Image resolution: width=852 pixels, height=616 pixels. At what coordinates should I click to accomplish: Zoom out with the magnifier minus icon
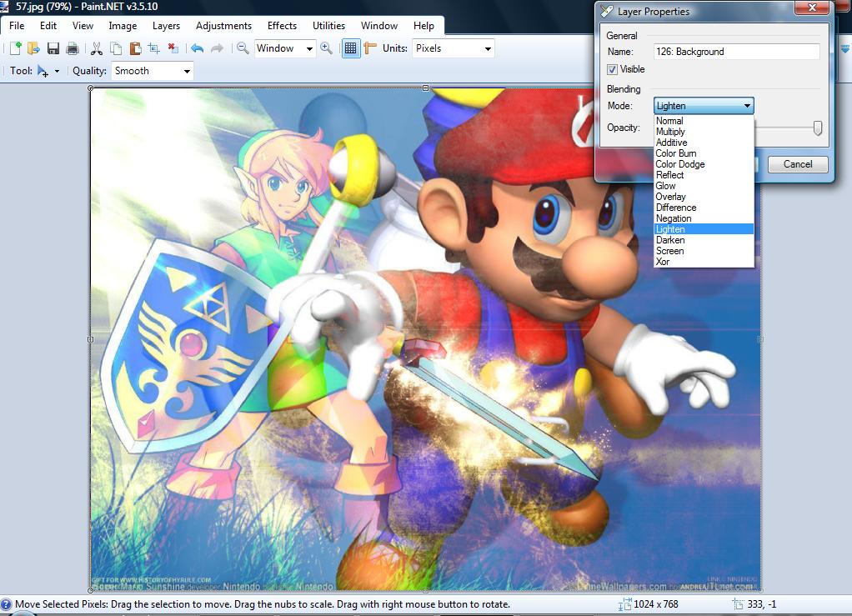coord(243,48)
